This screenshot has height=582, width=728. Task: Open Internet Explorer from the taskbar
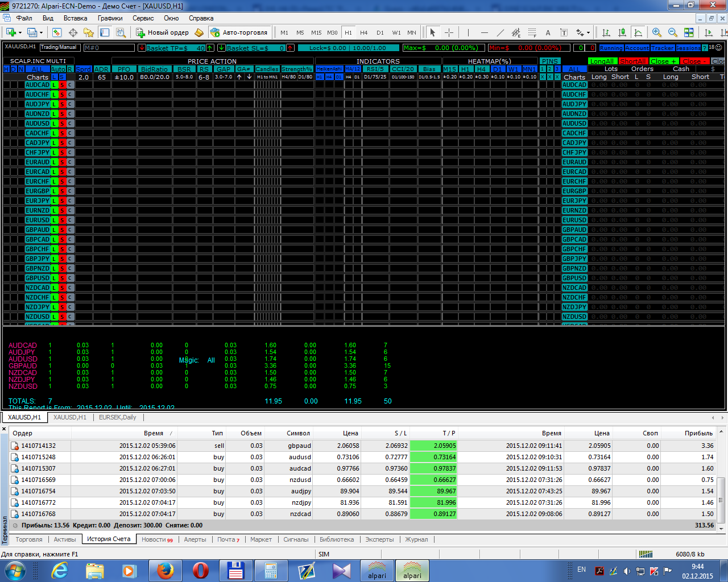tap(60, 570)
